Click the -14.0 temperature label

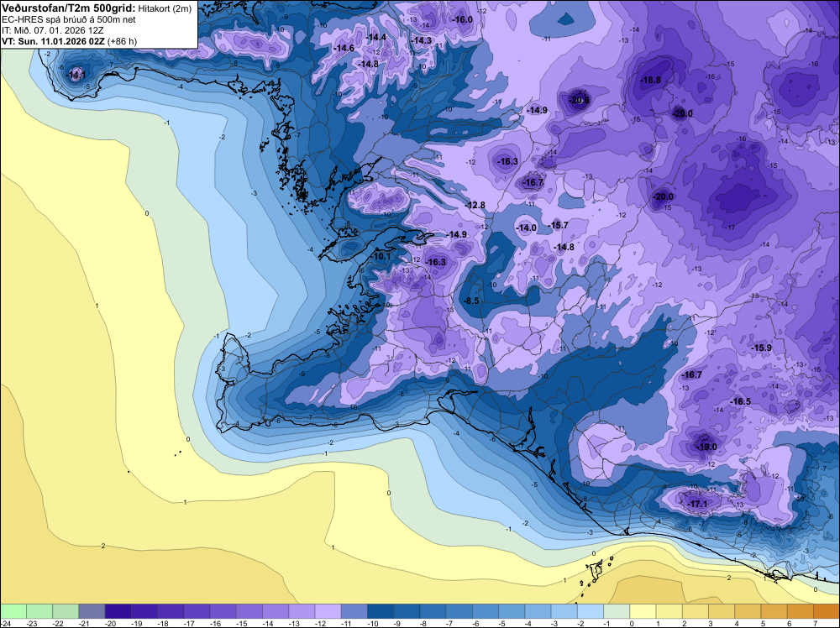pyautogui.click(x=526, y=228)
